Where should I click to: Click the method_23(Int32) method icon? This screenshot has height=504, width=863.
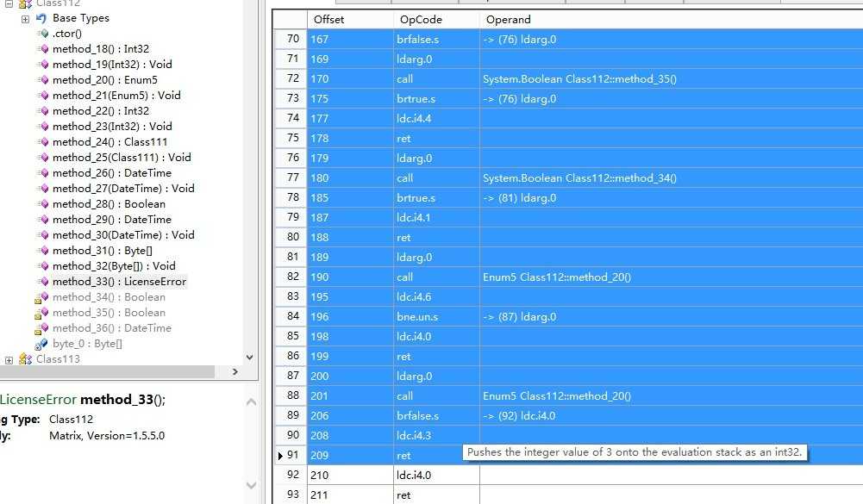click(x=43, y=127)
